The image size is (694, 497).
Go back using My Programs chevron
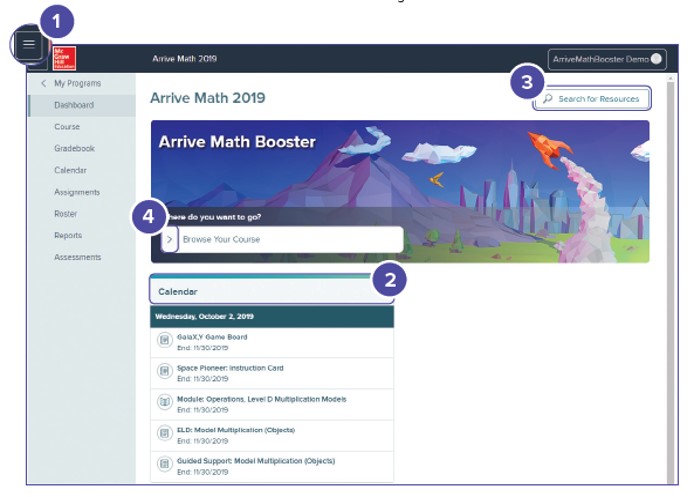[x=43, y=83]
